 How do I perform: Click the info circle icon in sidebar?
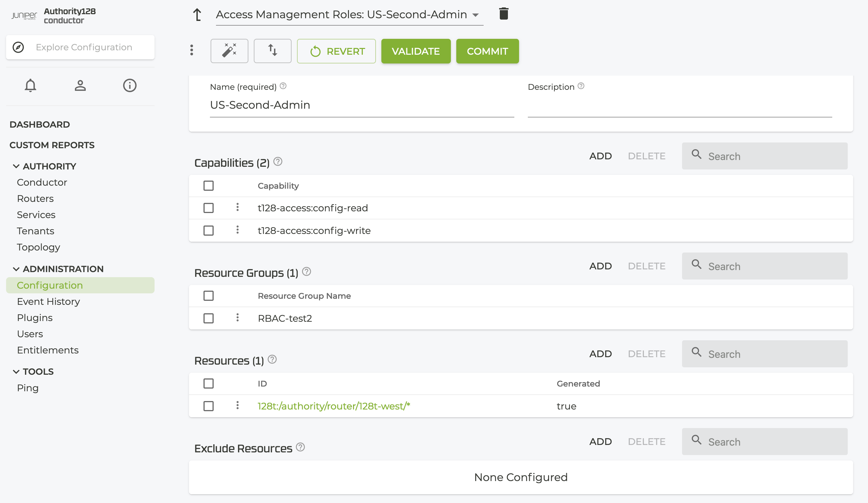pos(130,85)
